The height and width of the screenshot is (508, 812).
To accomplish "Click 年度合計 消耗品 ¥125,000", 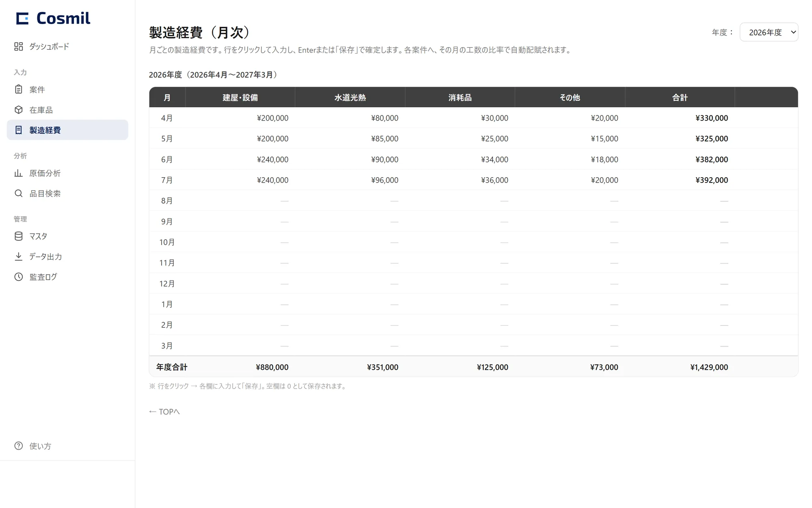I will pos(492,367).
